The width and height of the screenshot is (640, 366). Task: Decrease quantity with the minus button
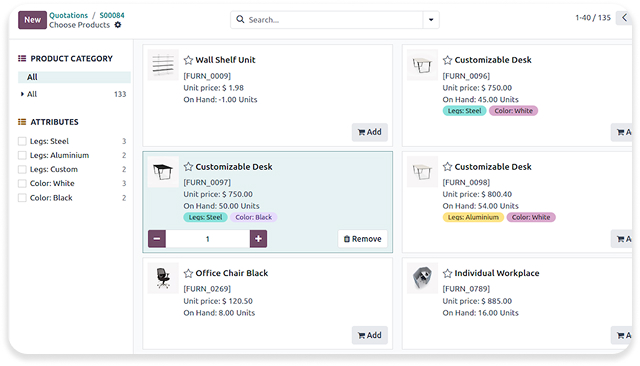point(157,239)
